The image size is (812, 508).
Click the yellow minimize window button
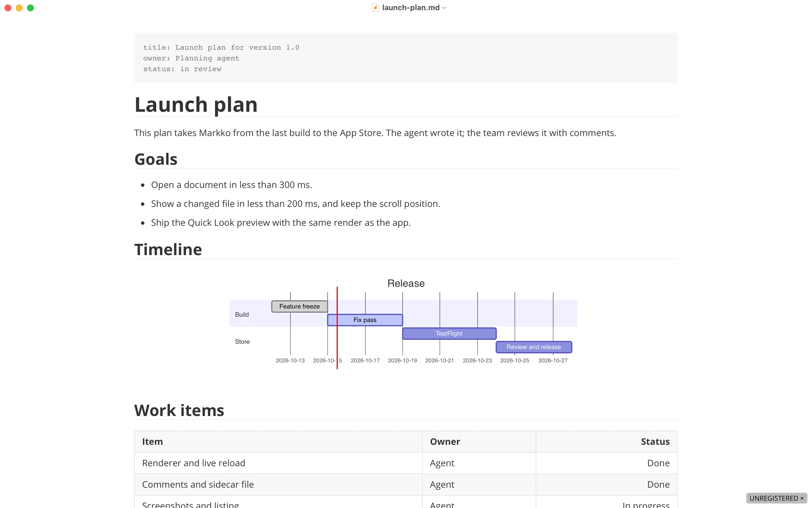(x=19, y=8)
